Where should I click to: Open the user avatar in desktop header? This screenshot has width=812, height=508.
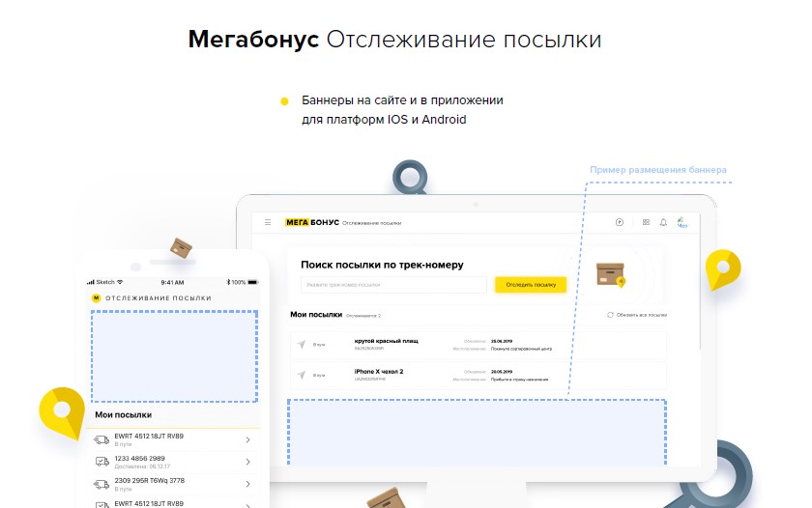coord(682,222)
